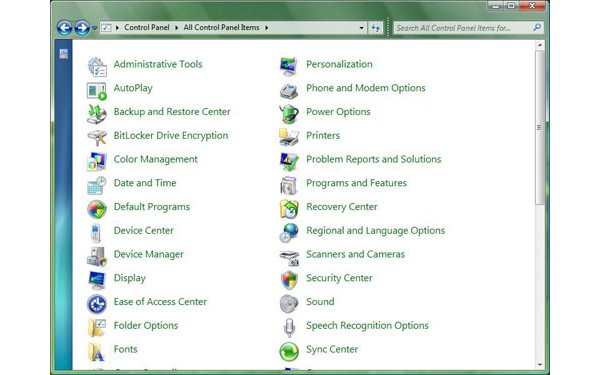Open the Regional and Language Options globe icon
The width and height of the screenshot is (600, 375).
(x=289, y=233)
